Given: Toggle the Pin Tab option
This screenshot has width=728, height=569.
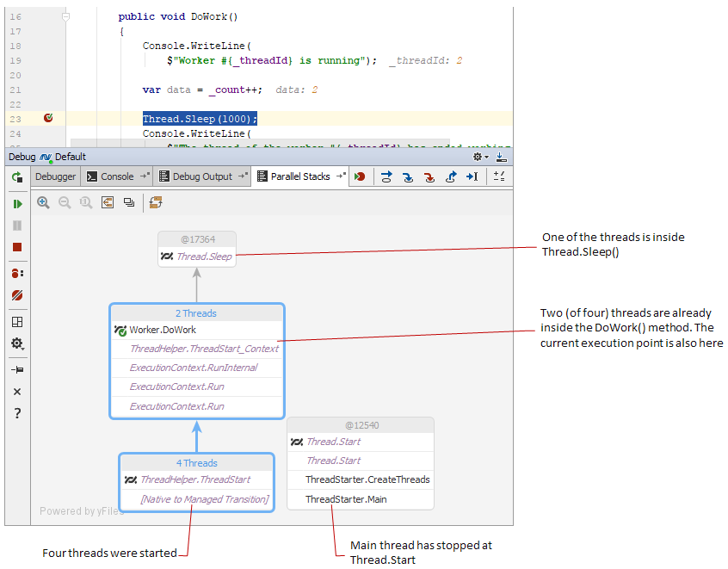Looking at the screenshot, I should 17,369.
